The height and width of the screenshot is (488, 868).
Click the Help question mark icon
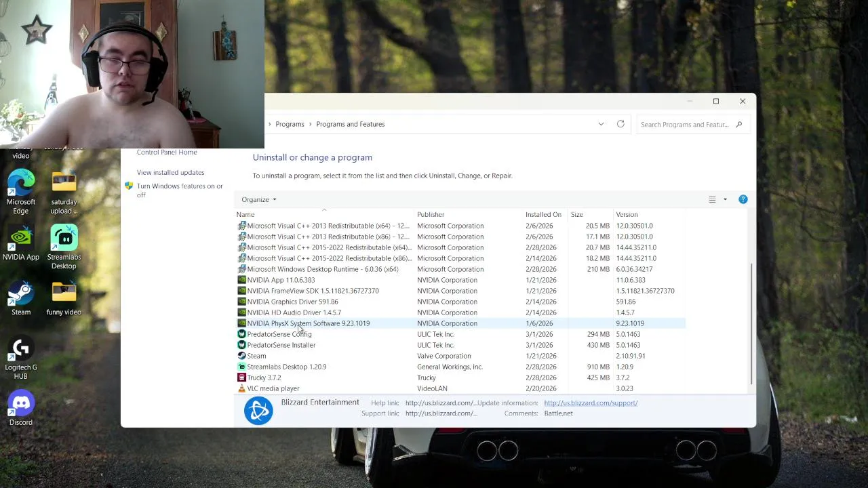[x=743, y=199]
